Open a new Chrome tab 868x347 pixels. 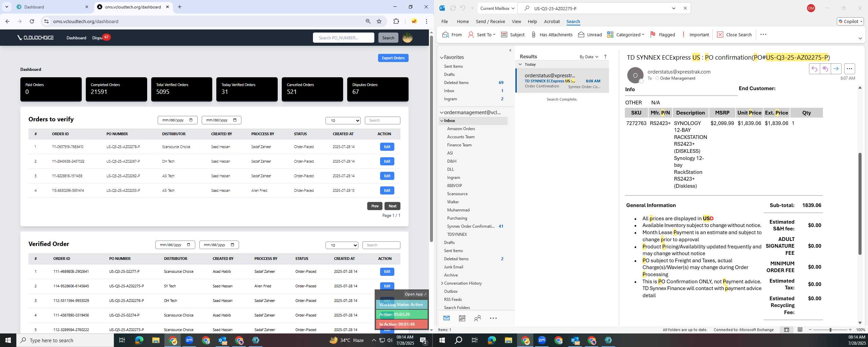(x=180, y=7)
